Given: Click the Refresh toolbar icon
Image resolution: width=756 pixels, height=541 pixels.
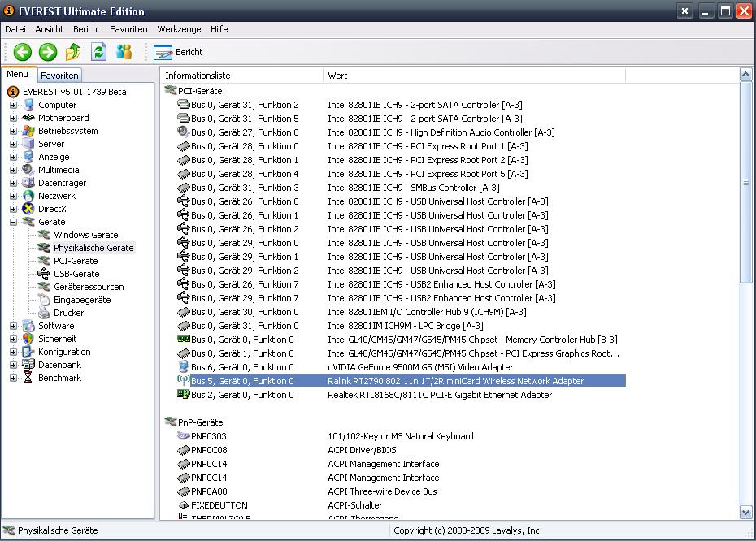Looking at the screenshot, I should 99,52.
